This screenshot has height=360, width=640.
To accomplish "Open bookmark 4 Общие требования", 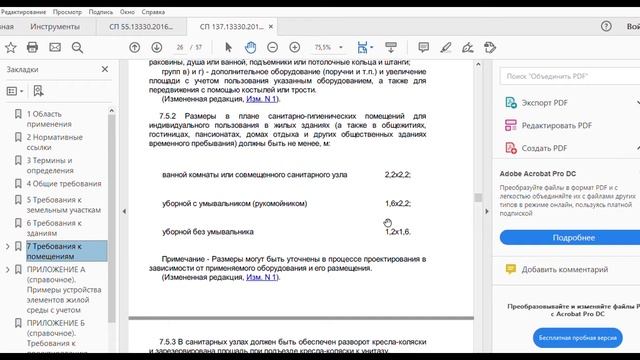I will pyautogui.click(x=64, y=184).
